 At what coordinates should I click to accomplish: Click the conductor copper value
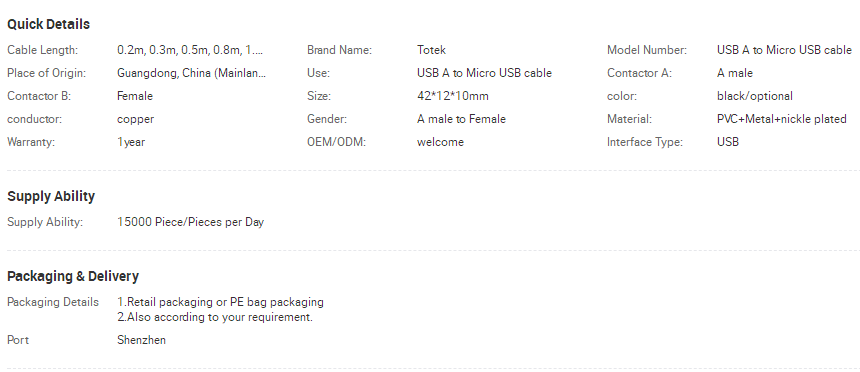pos(135,119)
